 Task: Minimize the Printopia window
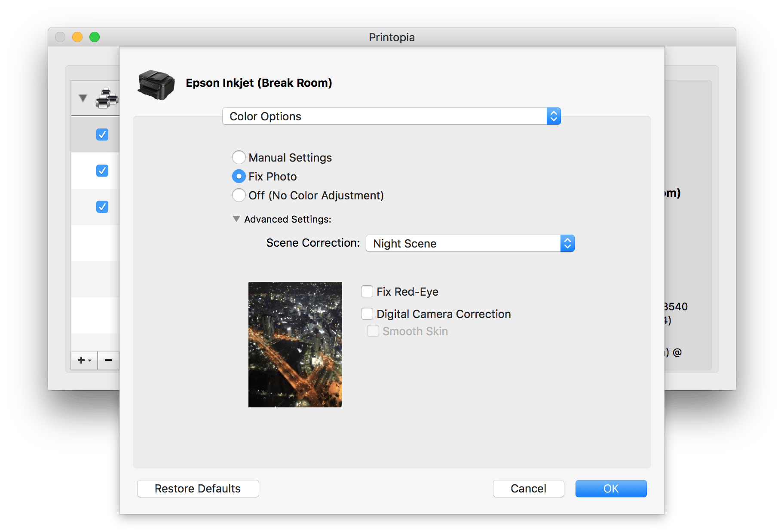point(77,37)
